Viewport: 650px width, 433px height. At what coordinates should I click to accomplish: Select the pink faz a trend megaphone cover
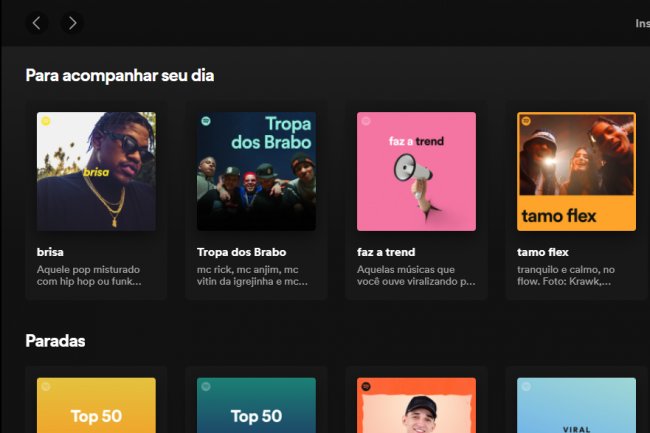(416, 171)
